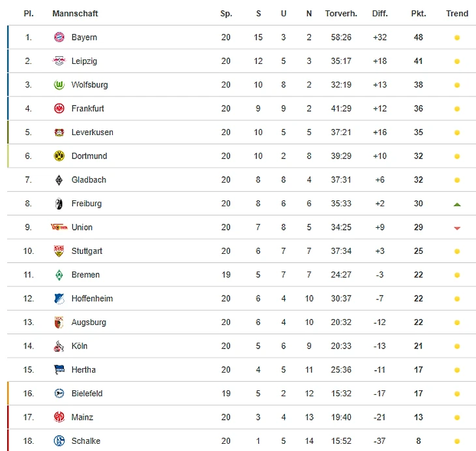The width and height of the screenshot is (476, 451).
Task: Click the Torverh. column header
Action: 341,14
